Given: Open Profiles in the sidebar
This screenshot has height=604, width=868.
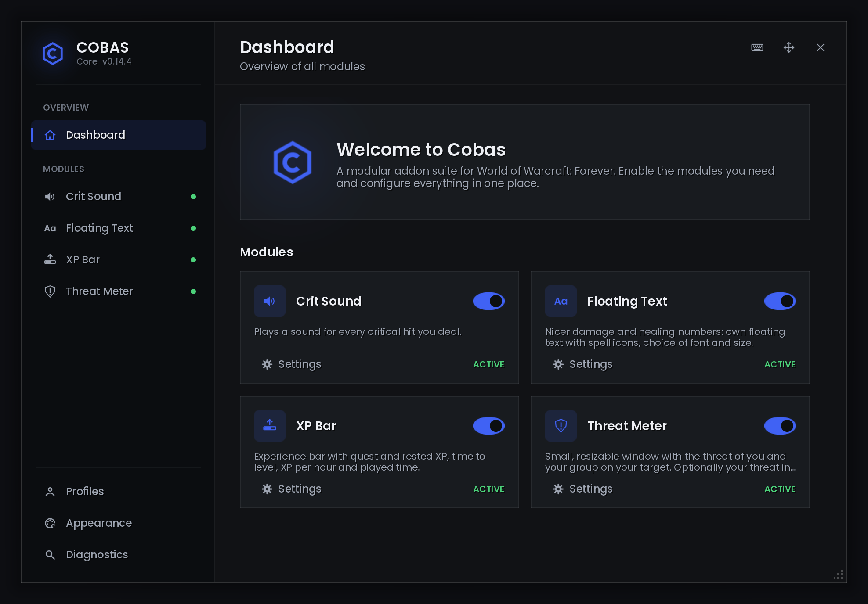Looking at the screenshot, I should (x=119, y=492).
